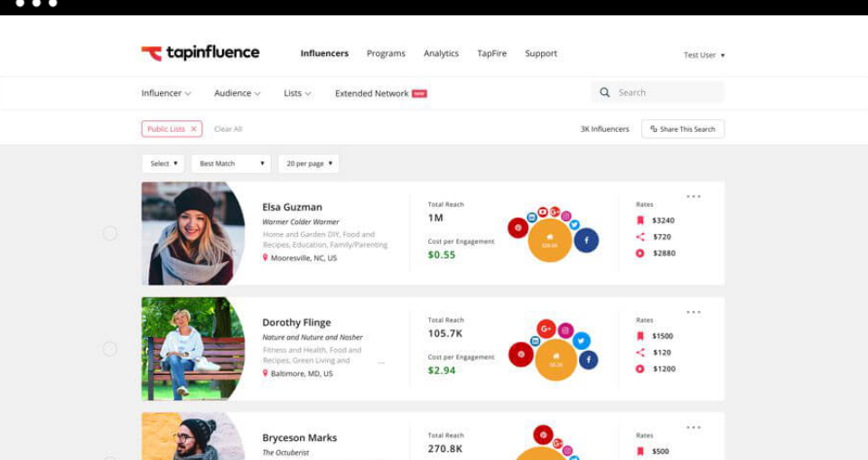Open the Support tab
The height and width of the screenshot is (460, 868).
(x=541, y=53)
